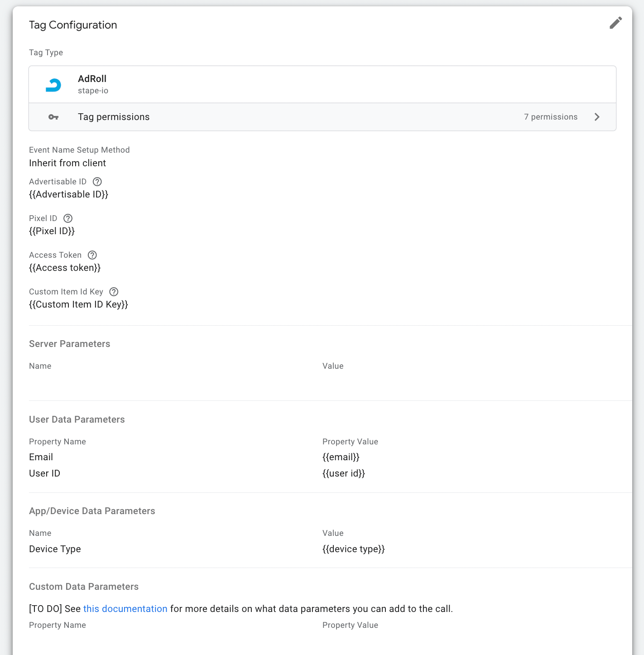The width and height of the screenshot is (644, 655).
Task: Click the 'Inherit from client' value
Action: (x=67, y=163)
